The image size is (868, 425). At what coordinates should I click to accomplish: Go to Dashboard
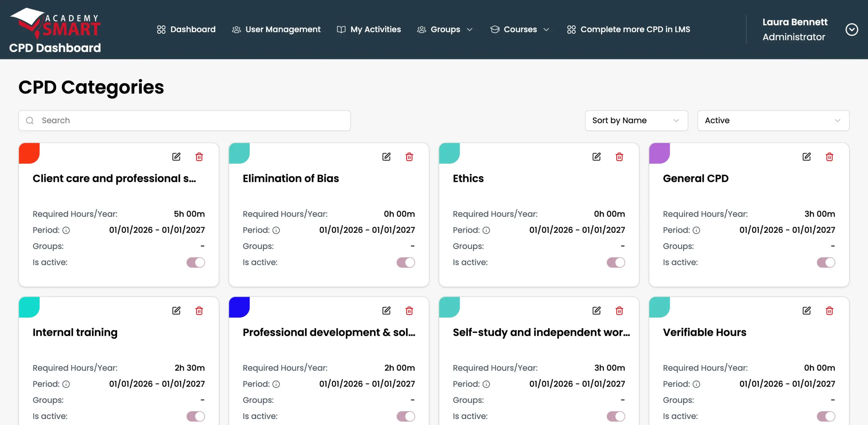coord(186,30)
